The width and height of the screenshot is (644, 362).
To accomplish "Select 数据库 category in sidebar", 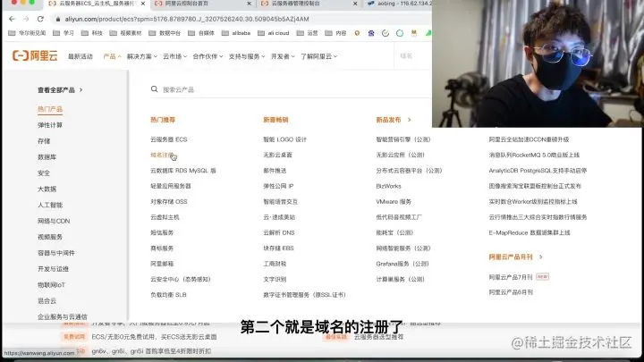I will coord(47,157).
